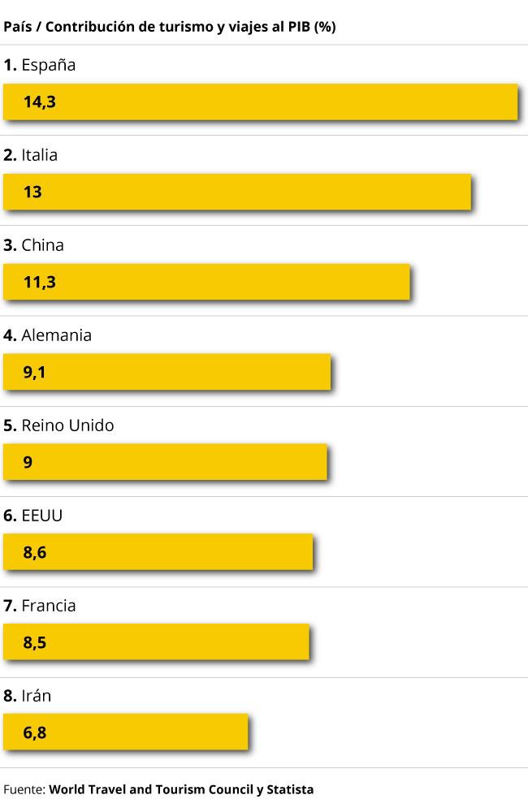Click the source 'World Travel and Tourism Council y Statista'

tap(181, 790)
